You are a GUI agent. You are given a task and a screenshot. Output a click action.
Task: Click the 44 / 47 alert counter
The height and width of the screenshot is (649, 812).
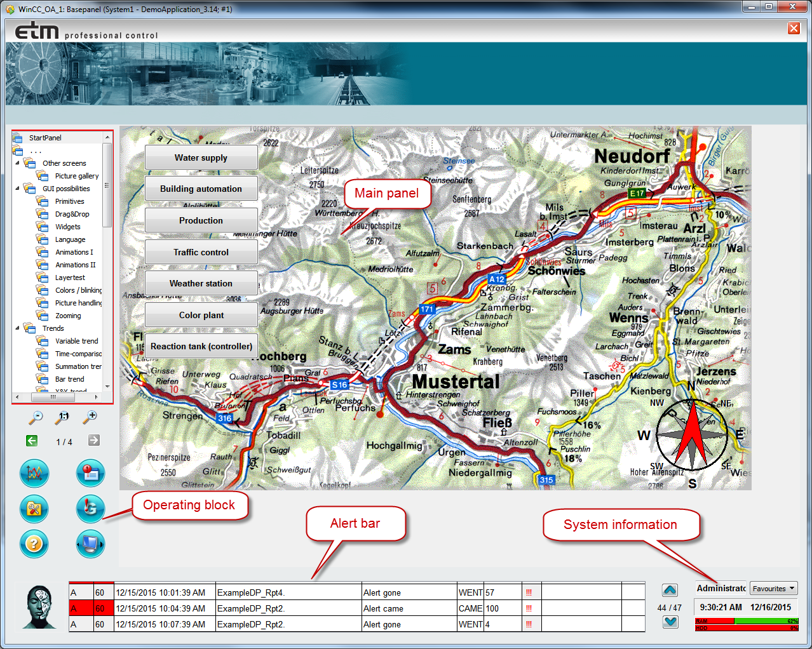(x=670, y=608)
